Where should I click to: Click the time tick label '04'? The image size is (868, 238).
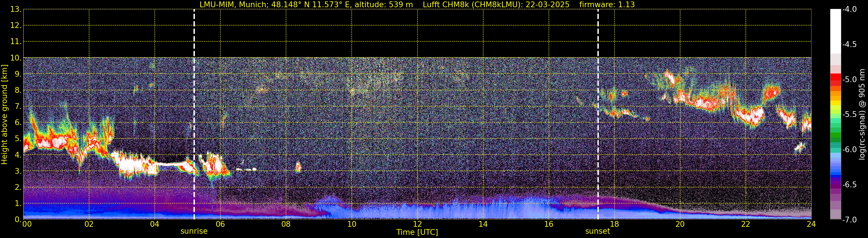pyautogui.click(x=155, y=224)
